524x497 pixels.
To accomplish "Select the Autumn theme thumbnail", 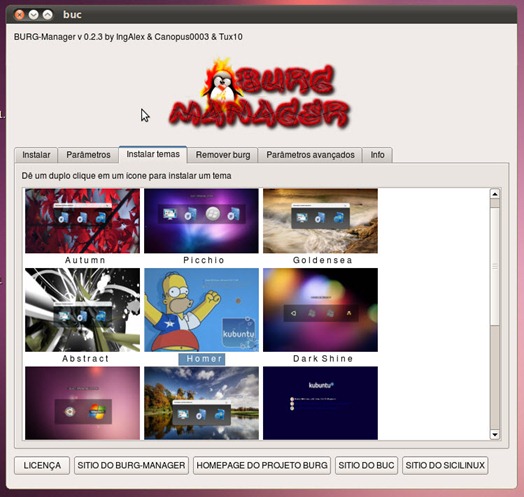I will (x=82, y=221).
